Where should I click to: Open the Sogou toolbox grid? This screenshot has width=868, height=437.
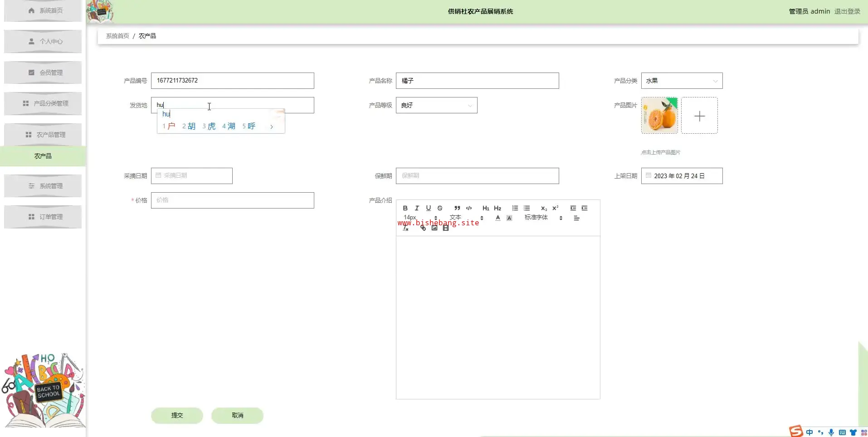(x=863, y=432)
